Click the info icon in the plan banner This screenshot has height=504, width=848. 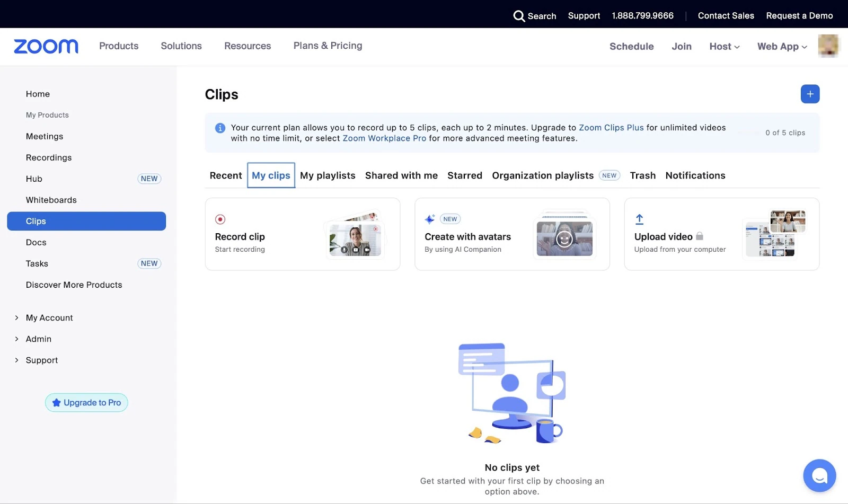220,128
